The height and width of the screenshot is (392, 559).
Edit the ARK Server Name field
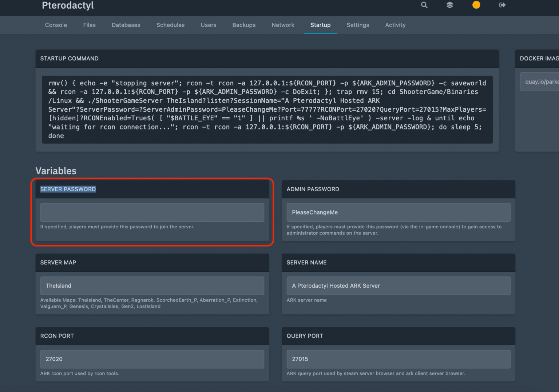pos(399,285)
